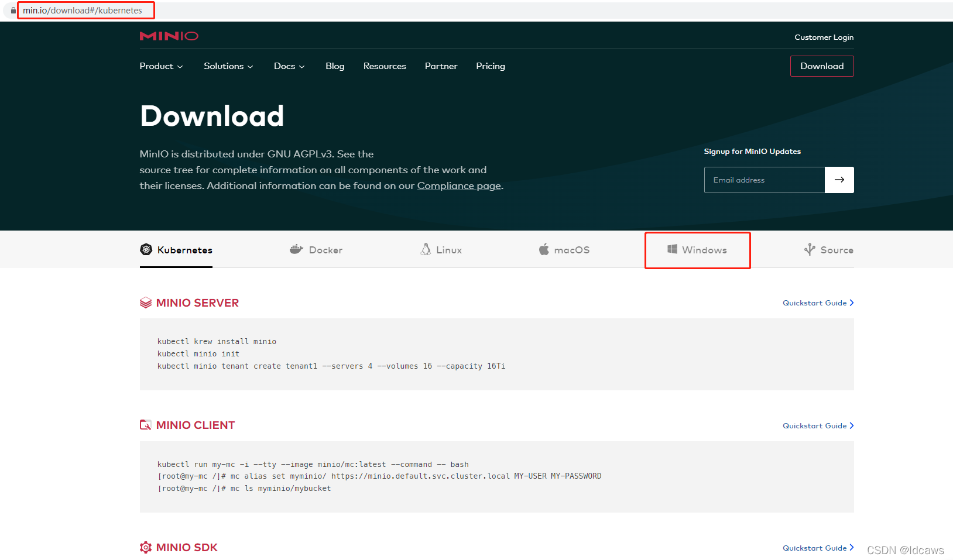Click the large Download page title
The height and width of the screenshot is (560, 953).
pos(212,115)
